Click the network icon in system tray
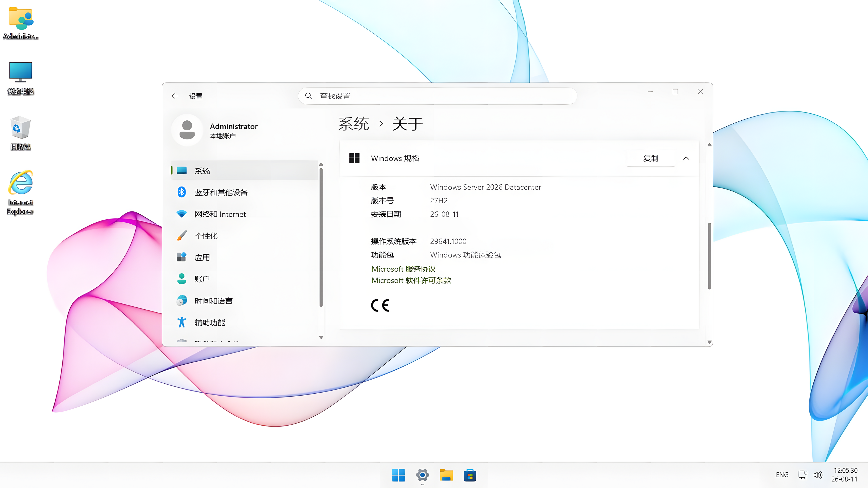Viewport: 868px width, 488px height. point(802,475)
